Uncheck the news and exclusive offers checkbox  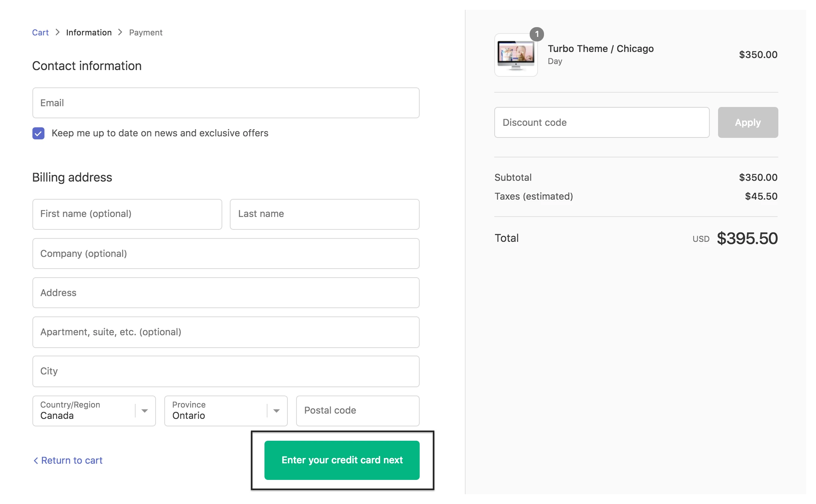[x=38, y=133]
